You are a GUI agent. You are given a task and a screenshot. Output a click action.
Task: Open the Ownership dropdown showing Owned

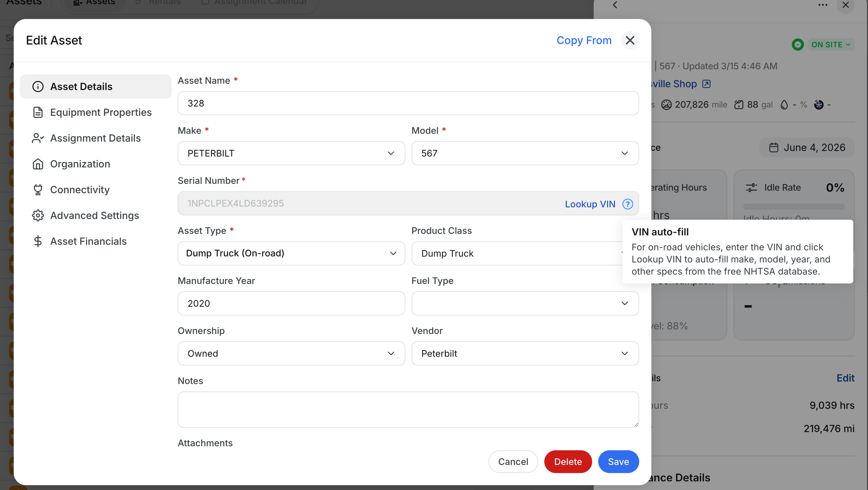[291, 353]
